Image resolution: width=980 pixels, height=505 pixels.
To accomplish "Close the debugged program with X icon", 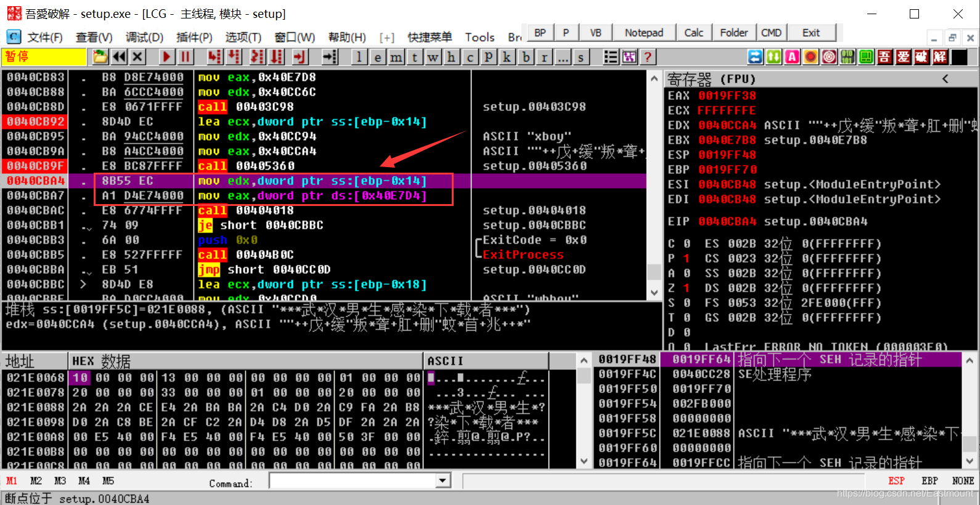I will coord(137,57).
